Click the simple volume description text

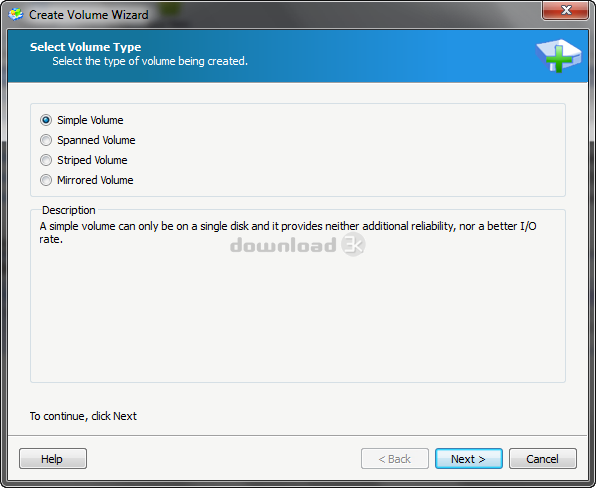(288, 233)
